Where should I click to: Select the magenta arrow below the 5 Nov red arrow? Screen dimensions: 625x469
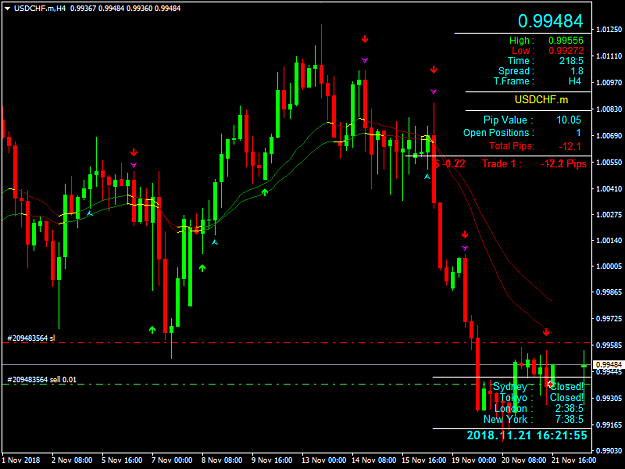(x=134, y=165)
